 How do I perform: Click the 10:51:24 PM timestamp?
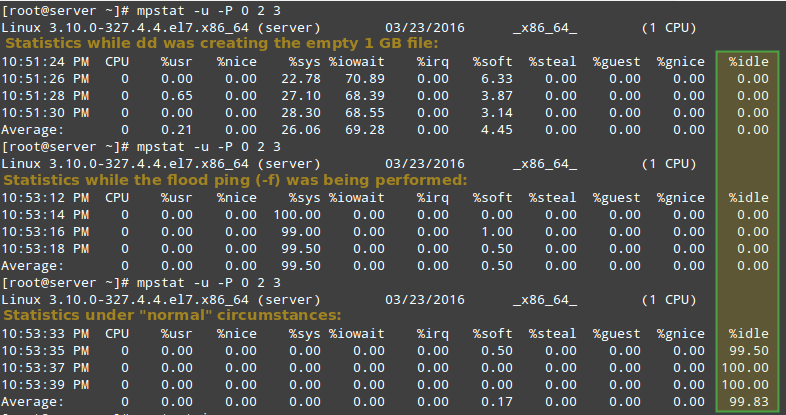pos(45,61)
